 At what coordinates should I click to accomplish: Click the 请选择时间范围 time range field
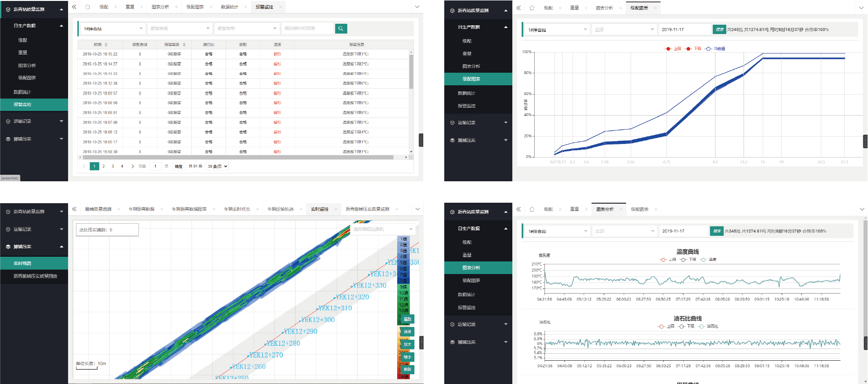click(308, 28)
